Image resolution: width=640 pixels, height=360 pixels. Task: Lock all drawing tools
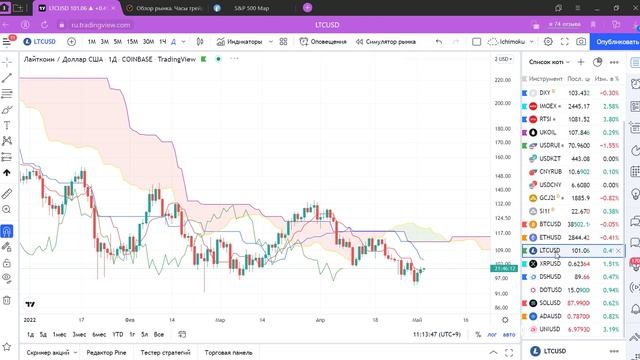(7, 263)
